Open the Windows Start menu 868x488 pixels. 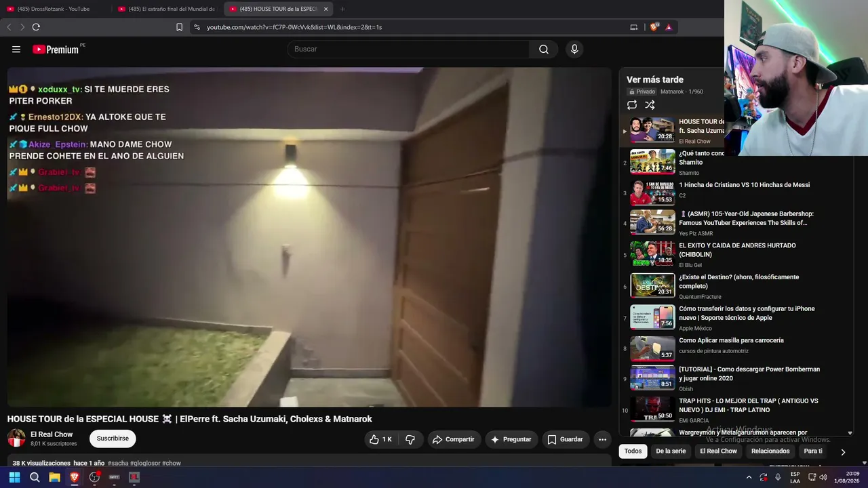click(14, 477)
